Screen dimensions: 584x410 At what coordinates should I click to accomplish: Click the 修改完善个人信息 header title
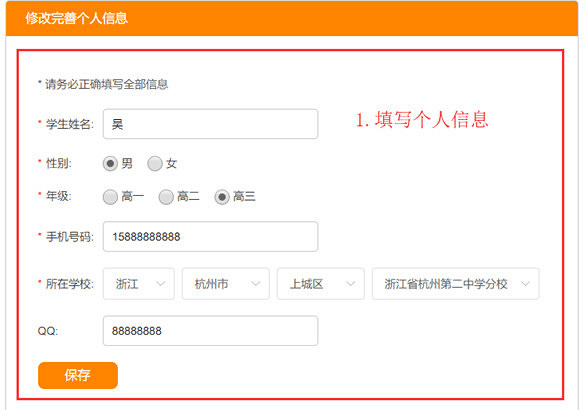click(77, 18)
